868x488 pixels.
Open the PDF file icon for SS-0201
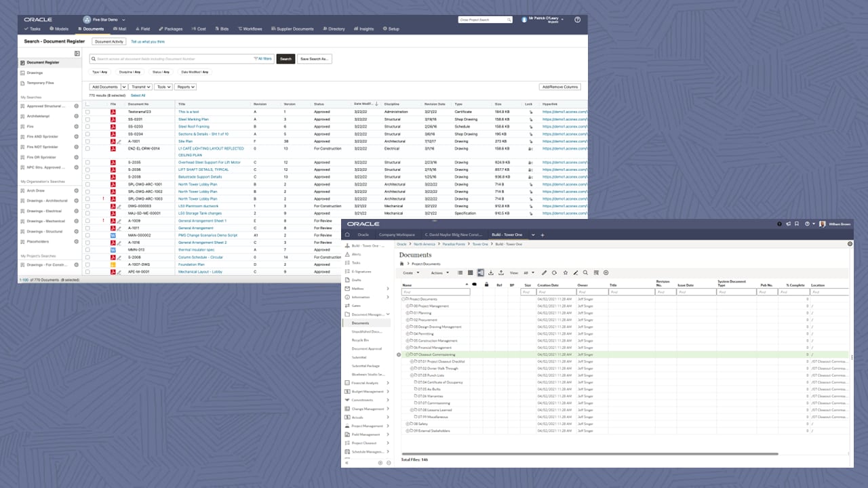pyautogui.click(x=113, y=119)
